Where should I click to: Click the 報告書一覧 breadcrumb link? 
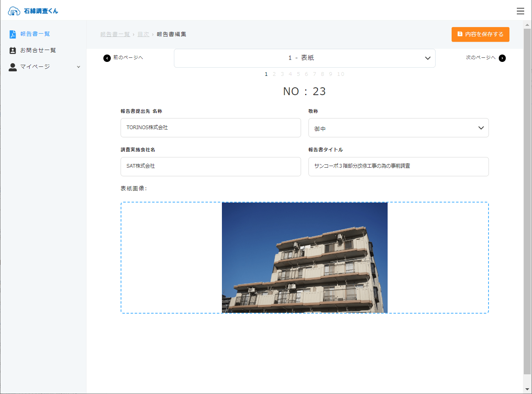click(115, 34)
